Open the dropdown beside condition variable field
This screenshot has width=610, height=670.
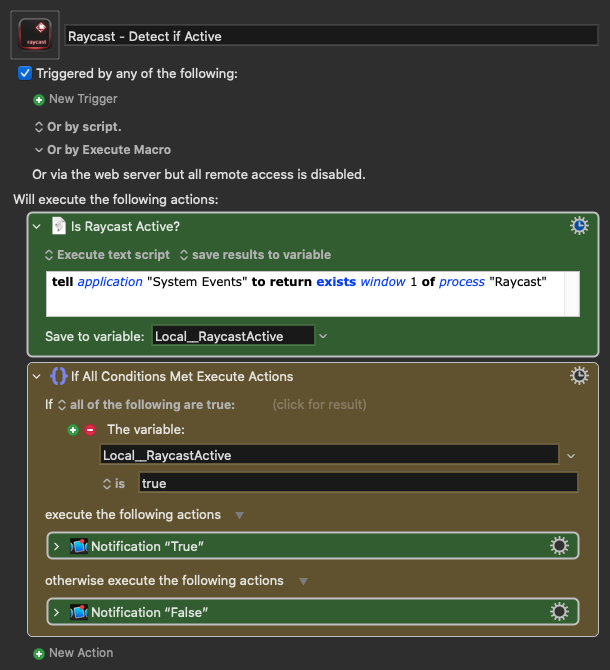(571, 456)
